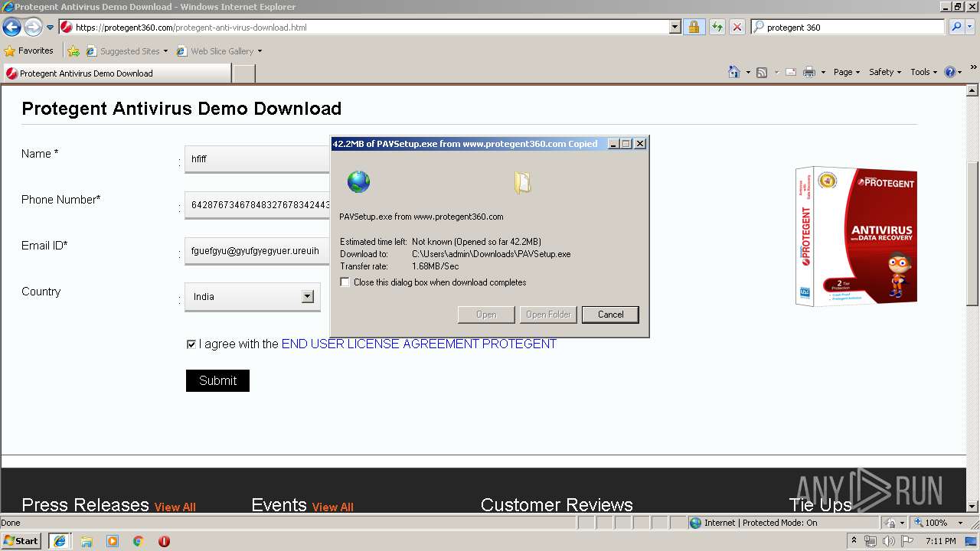Viewport: 980px width, 551px height.
Task: Open the Feeds button dropdown arrow
Action: tap(776, 73)
